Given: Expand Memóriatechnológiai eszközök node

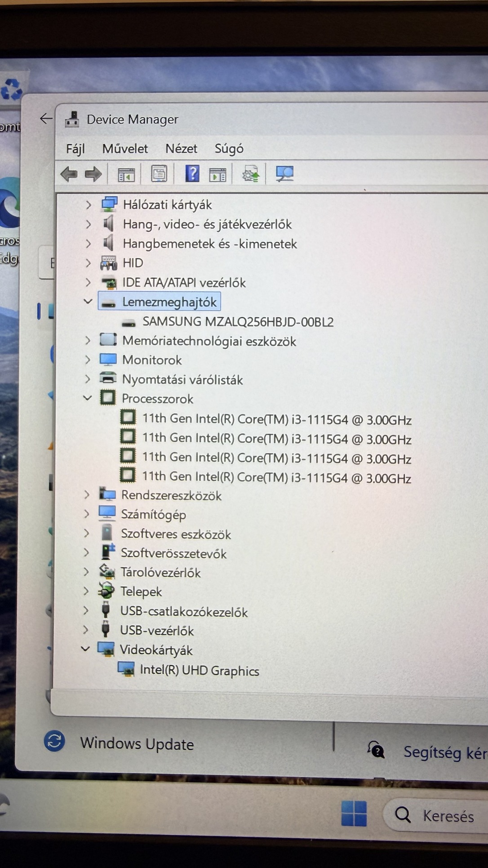Looking at the screenshot, I should pyautogui.click(x=88, y=341).
